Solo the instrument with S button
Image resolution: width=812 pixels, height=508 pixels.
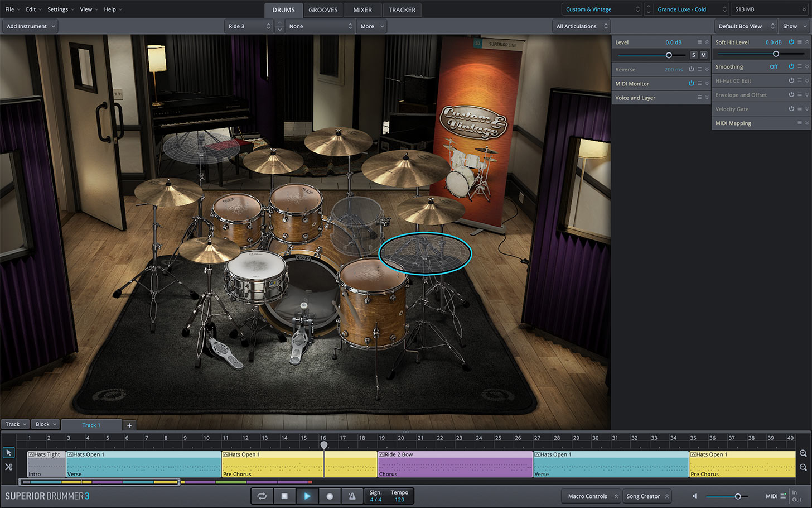(x=694, y=55)
